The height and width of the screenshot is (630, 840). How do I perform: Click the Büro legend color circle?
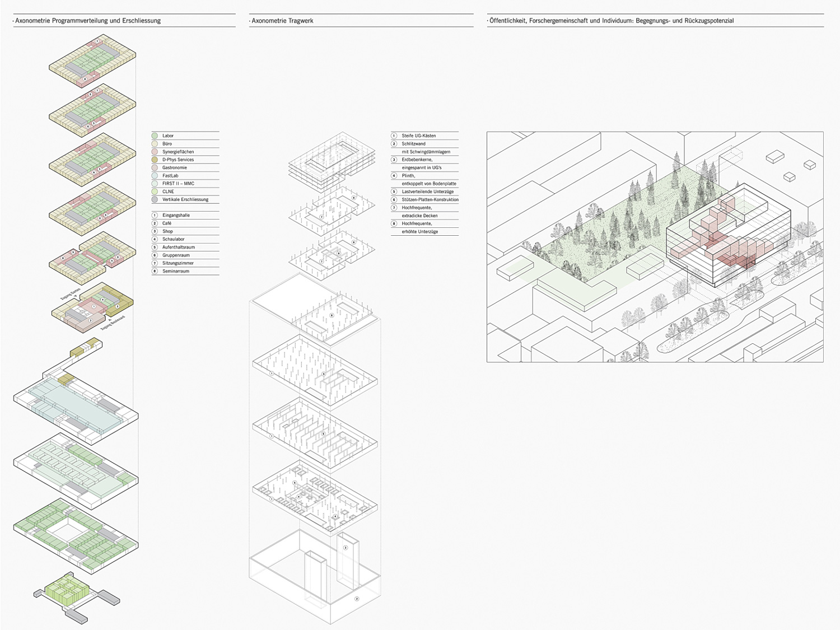(155, 143)
